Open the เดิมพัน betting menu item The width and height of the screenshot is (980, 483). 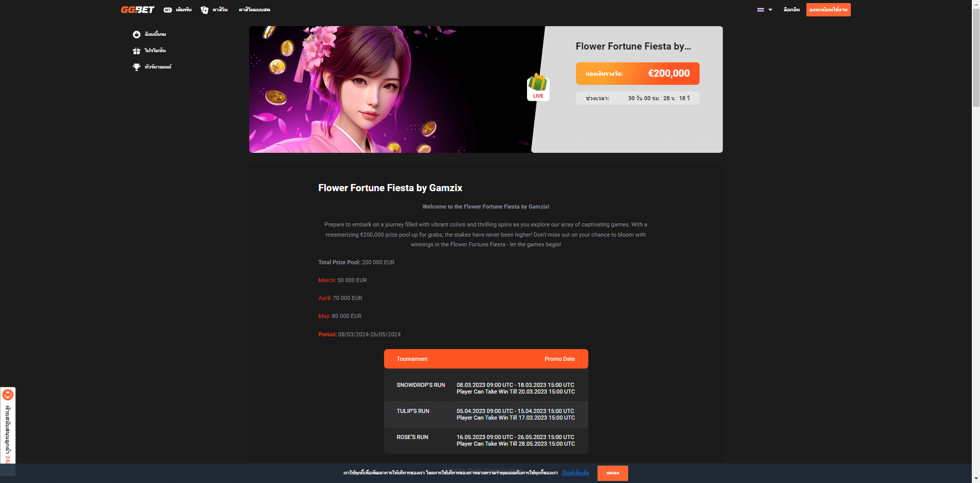point(184,10)
